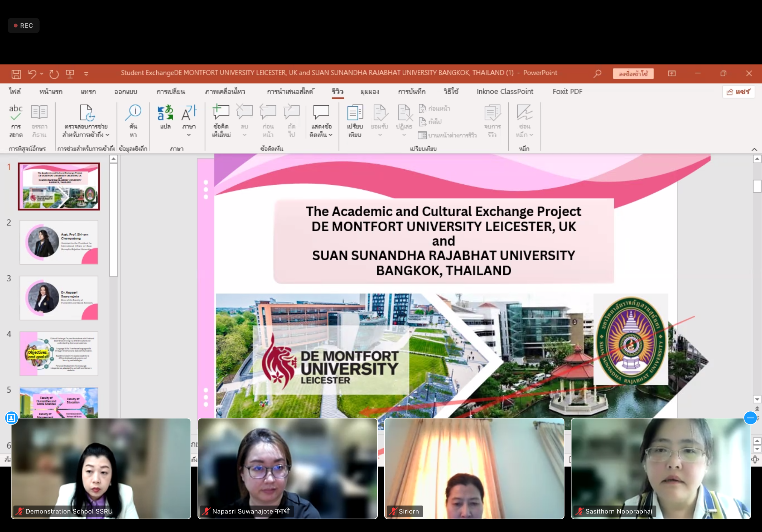Click the Share button in ribbon
The image size is (762, 532).
pyautogui.click(x=738, y=92)
